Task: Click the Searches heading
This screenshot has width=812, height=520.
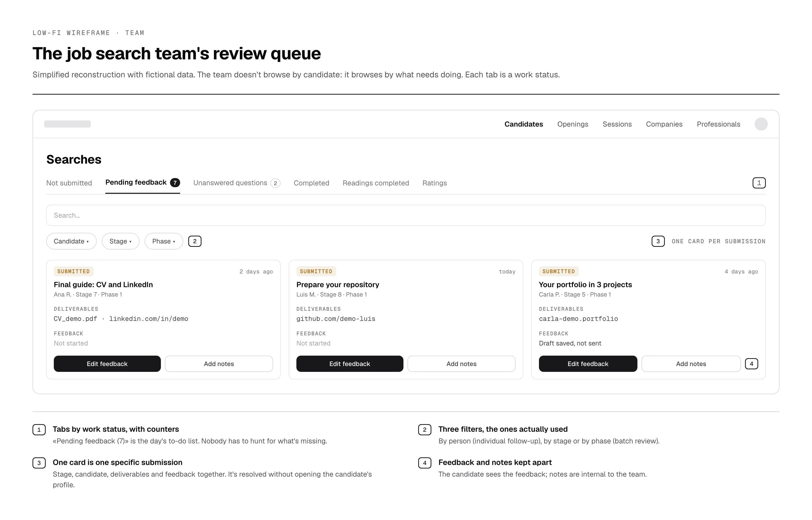Action: click(x=74, y=159)
